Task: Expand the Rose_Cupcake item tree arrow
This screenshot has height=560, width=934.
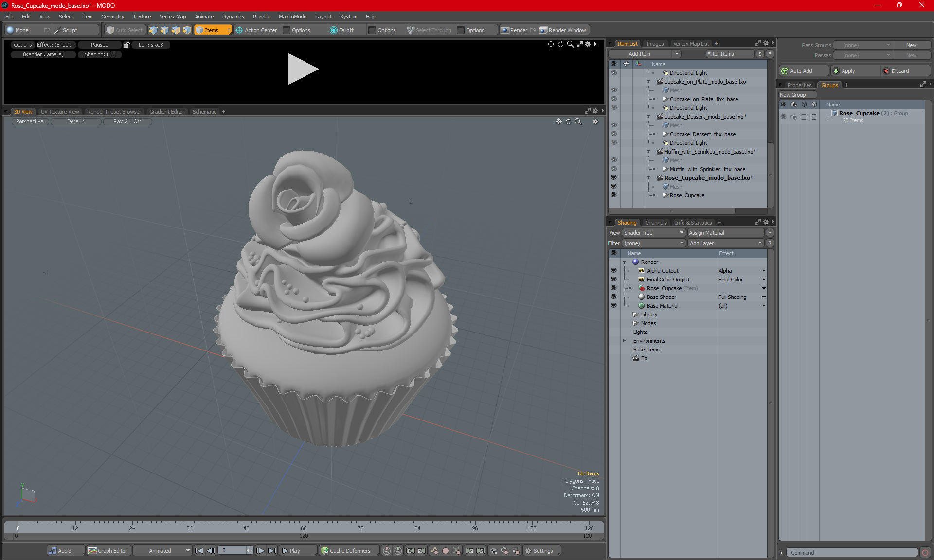Action: 654,195
